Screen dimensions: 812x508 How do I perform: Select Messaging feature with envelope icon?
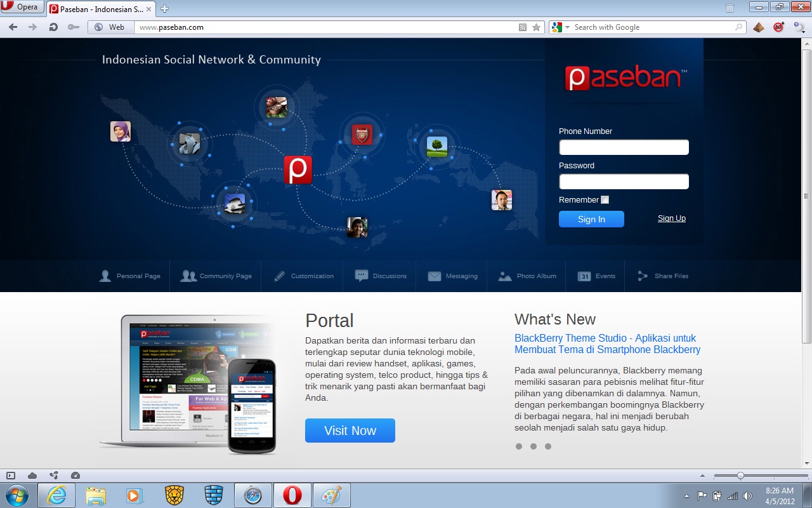452,276
